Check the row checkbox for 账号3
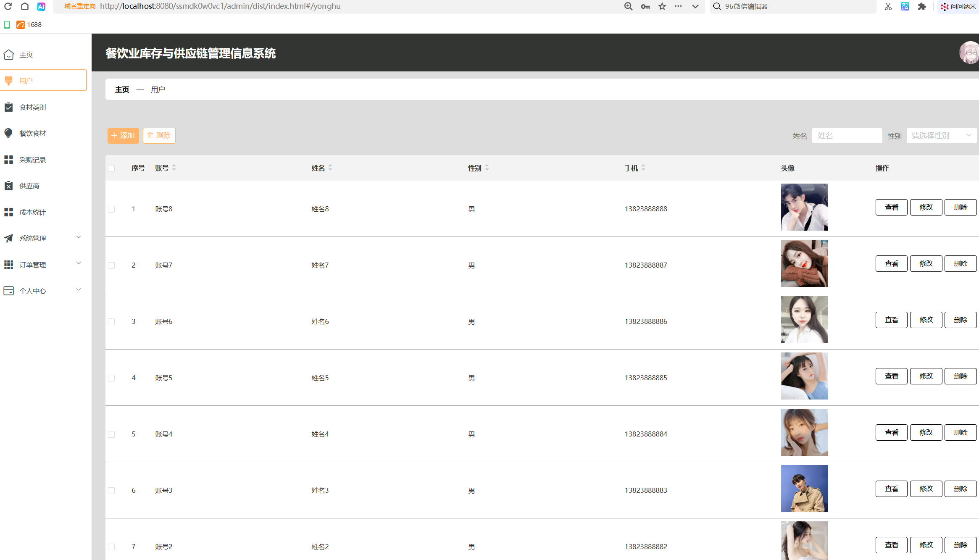This screenshot has height=560, width=979. click(111, 491)
